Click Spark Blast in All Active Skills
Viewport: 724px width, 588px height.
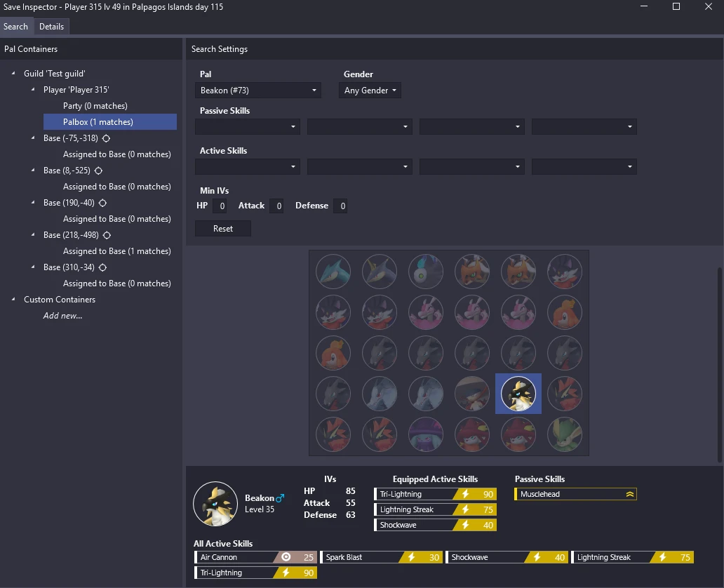[382, 557]
